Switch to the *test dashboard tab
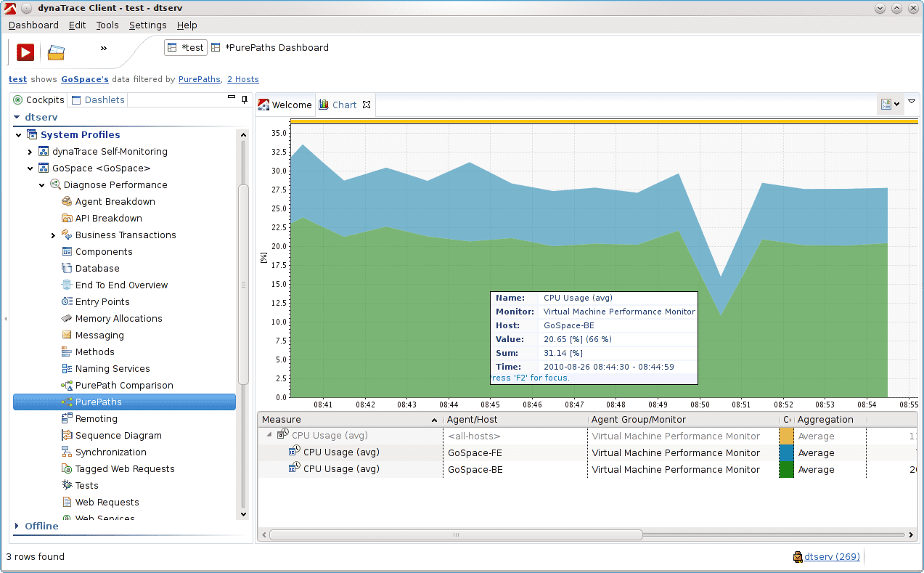The image size is (924, 573). pyautogui.click(x=186, y=48)
